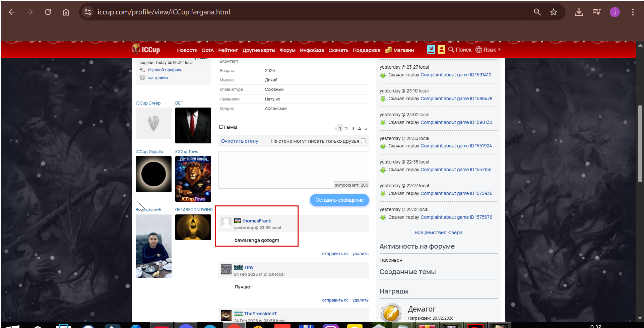This screenshot has width=644, height=328.
Task: Click Очистить стену link
Action: (240, 141)
